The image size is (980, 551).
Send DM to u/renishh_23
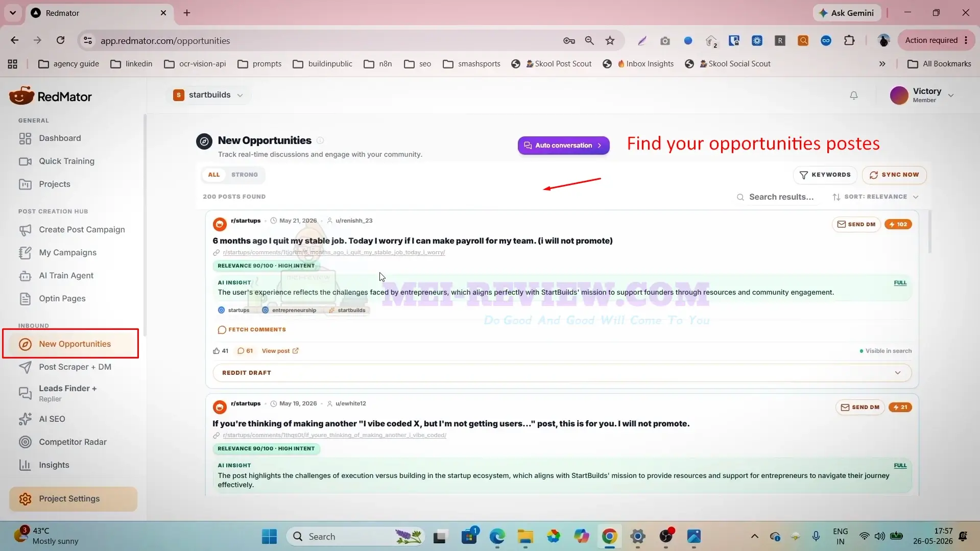click(856, 224)
